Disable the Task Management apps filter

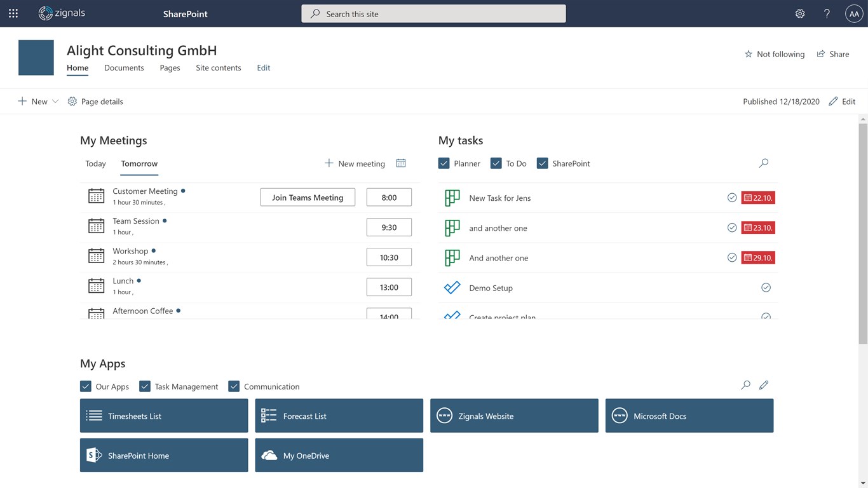(x=145, y=386)
